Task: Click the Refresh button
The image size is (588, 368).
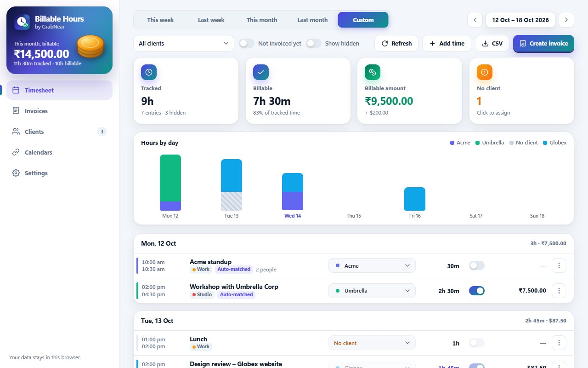Action: click(396, 43)
